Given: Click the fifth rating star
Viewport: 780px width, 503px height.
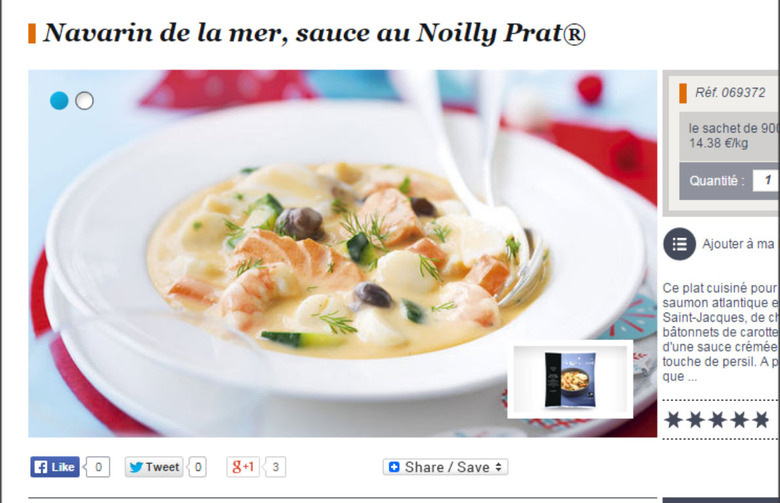Looking at the screenshot, I should [761, 419].
